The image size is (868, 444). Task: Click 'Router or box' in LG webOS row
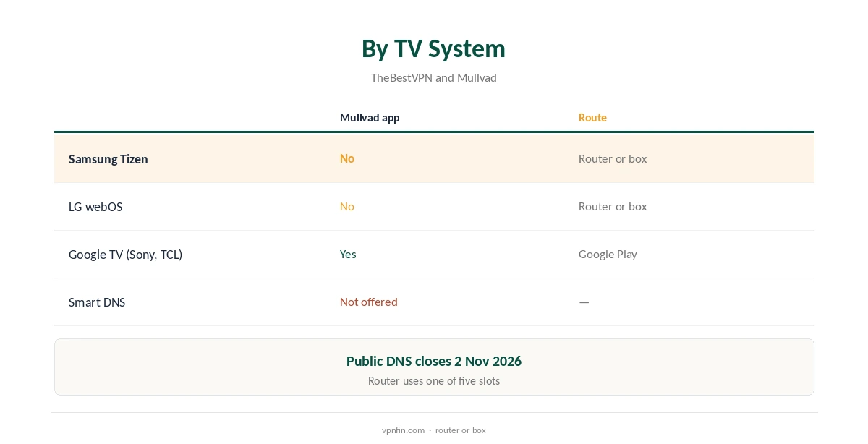(613, 206)
